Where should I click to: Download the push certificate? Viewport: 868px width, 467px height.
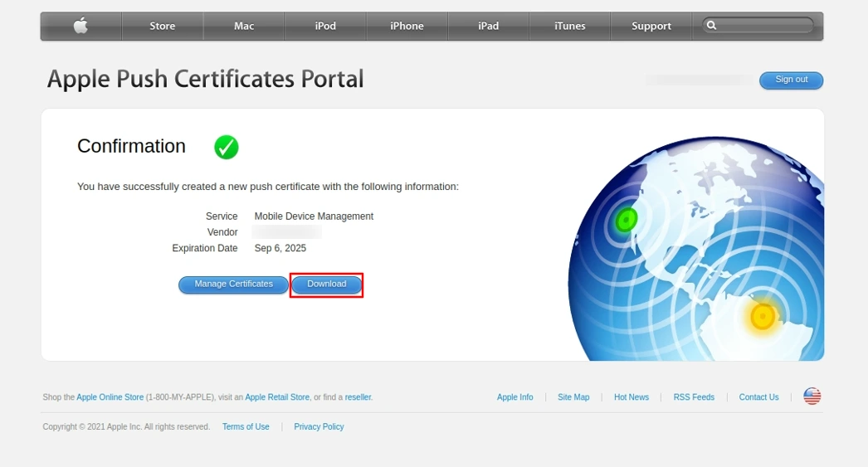(x=327, y=285)
